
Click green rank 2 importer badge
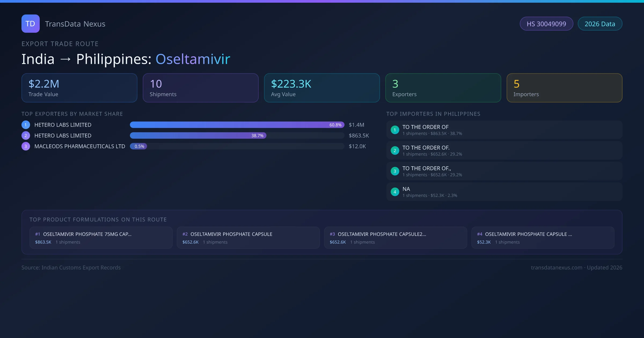pyautogui.click(x=395, y=150)
